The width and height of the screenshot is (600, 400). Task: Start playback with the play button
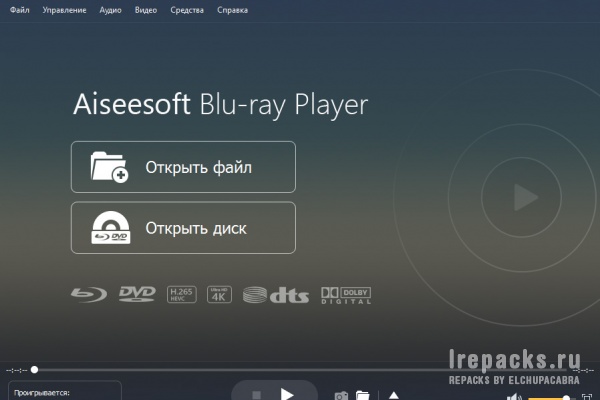click(x=287, y=394)
